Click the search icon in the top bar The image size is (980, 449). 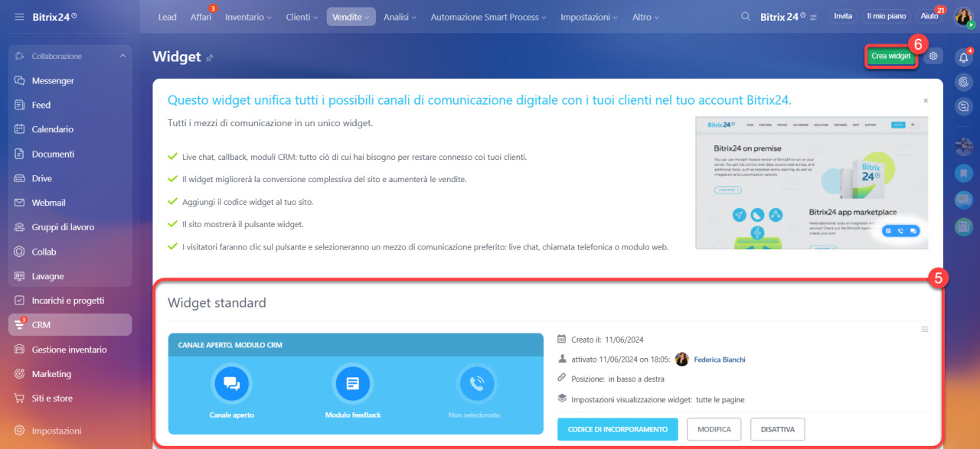tap(745, 15)
